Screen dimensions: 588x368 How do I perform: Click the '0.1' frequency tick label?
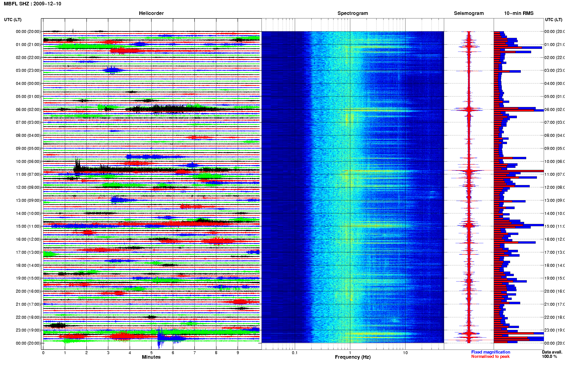point(295,353)
